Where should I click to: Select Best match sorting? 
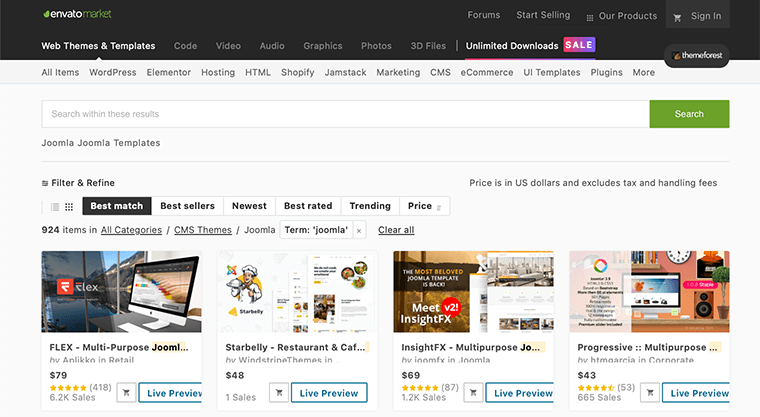point(117,206)
